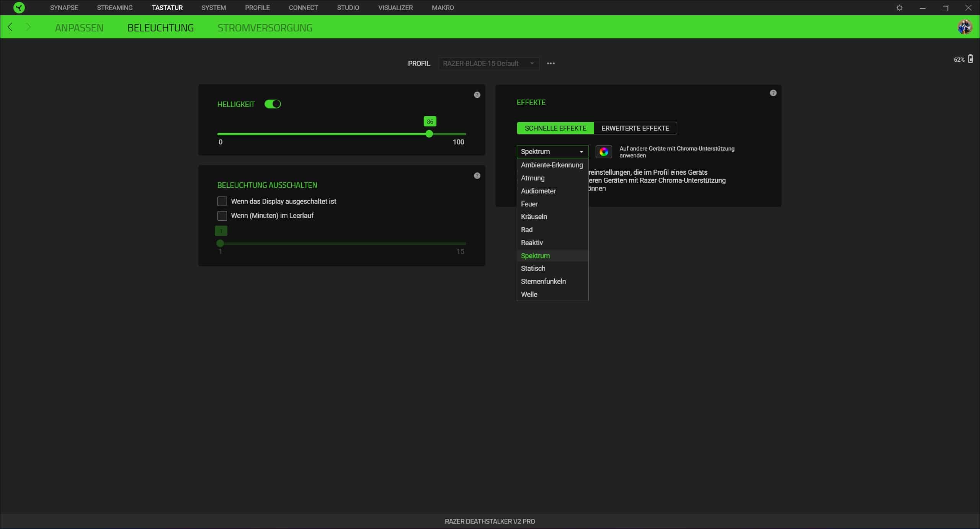Screen dimensions: 980x529
Task: Enable 'Wenn (Minuten) im Leerlauf' checkbox
Action: (222, 216)
